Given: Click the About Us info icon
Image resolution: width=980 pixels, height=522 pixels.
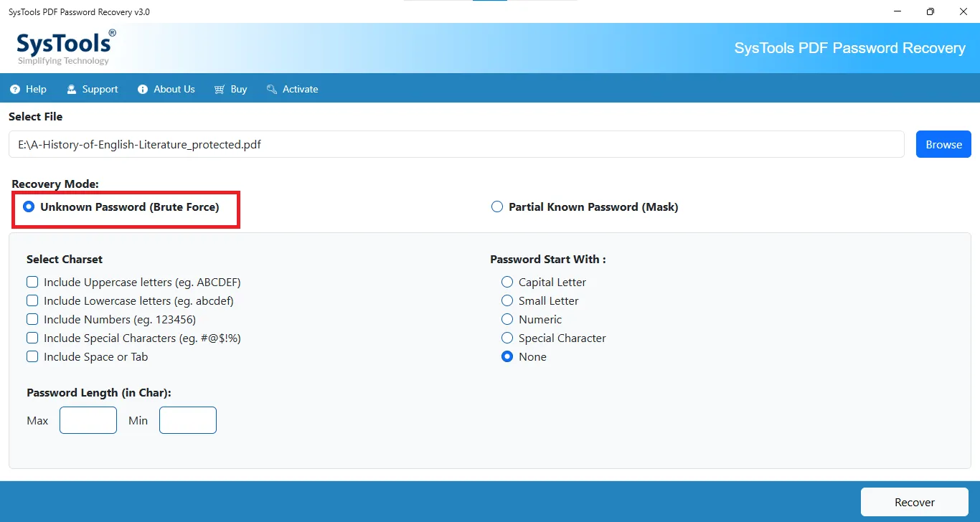Looking at the screenshot, I should (142, 90).
